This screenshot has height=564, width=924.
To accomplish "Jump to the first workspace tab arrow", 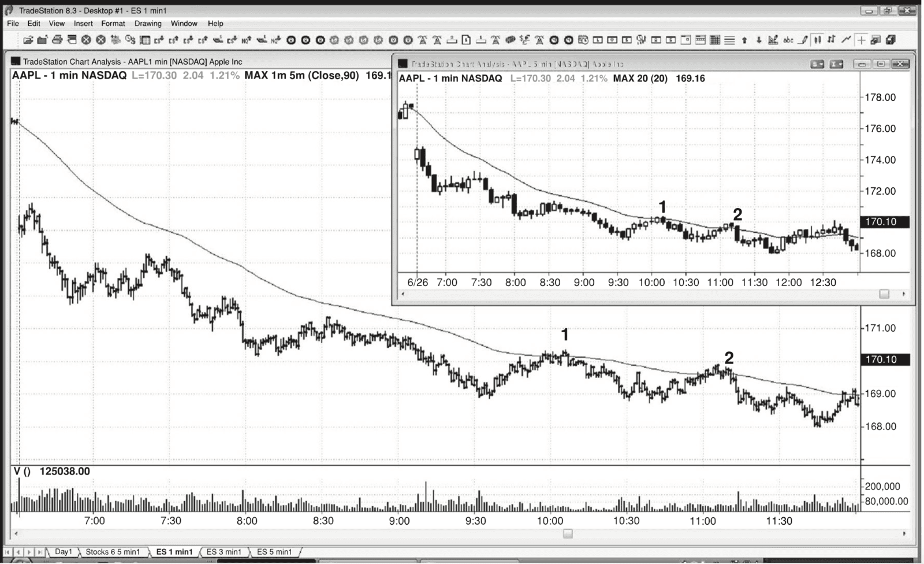I will pyautogui.click(x=8, y=552).
